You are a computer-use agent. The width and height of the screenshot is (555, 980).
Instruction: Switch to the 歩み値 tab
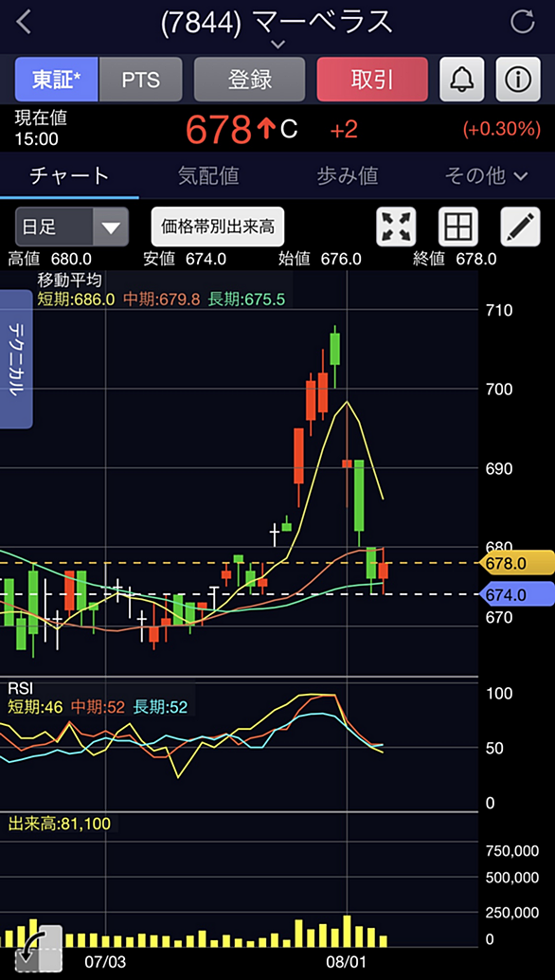point(347,175)
